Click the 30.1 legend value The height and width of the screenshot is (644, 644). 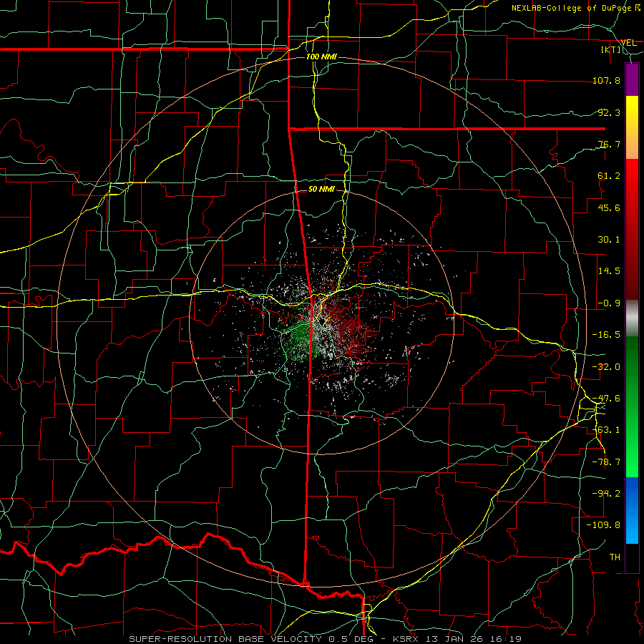click(x=609, y=240)
